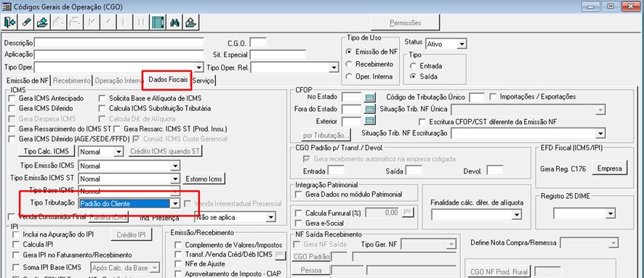This screenshot has width=644, height=278.
Task: Enable Gera ICMS Antecipado checkbox
Action: point(12,99)
